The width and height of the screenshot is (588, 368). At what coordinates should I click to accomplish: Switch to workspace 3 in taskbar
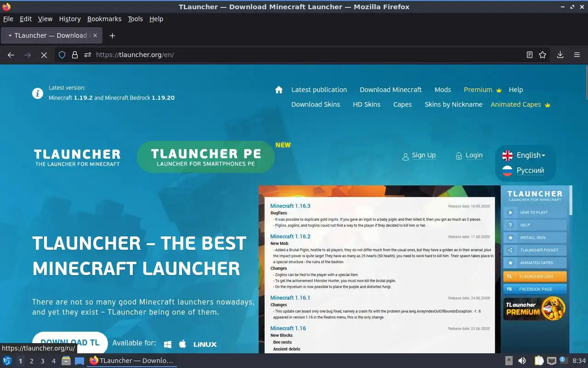pos(43,361)
